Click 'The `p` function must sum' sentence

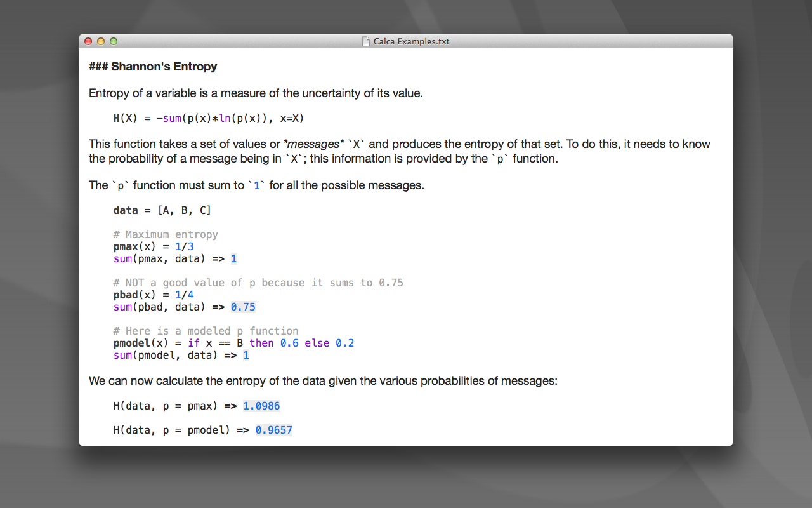pos(256,185)
